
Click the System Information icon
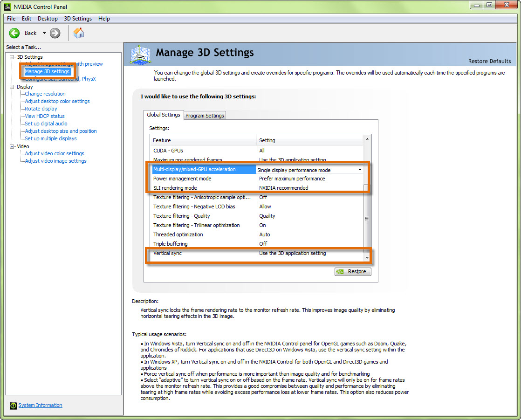14,406
